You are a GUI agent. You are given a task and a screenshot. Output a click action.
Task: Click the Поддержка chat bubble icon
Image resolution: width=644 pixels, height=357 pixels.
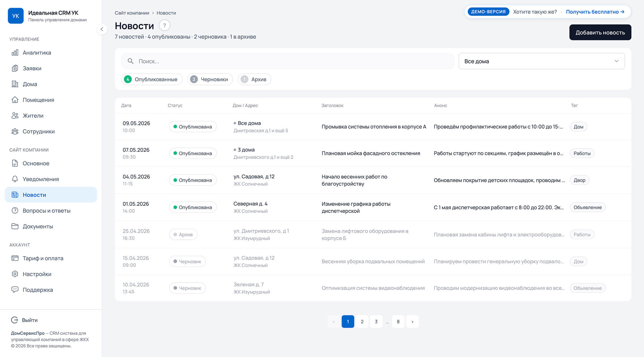coord(15,290)
